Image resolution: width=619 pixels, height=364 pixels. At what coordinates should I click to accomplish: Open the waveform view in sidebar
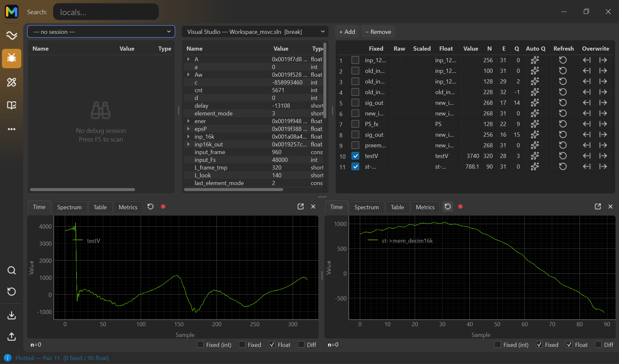coord(12,35)
